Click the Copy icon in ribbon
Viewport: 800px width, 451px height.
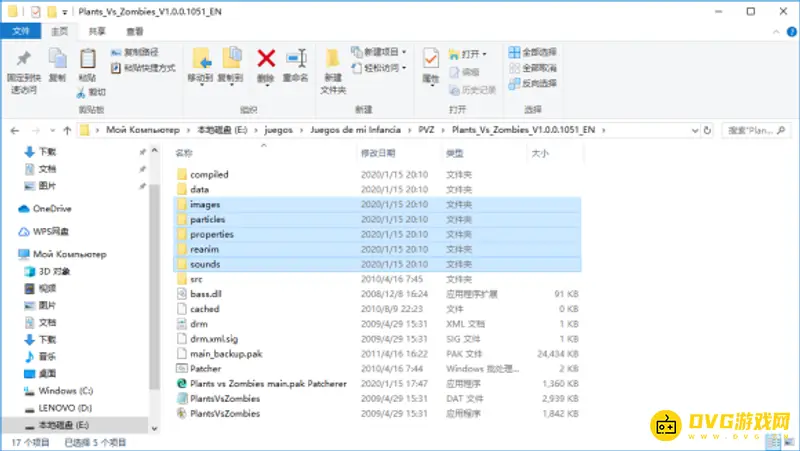(57, 59)
